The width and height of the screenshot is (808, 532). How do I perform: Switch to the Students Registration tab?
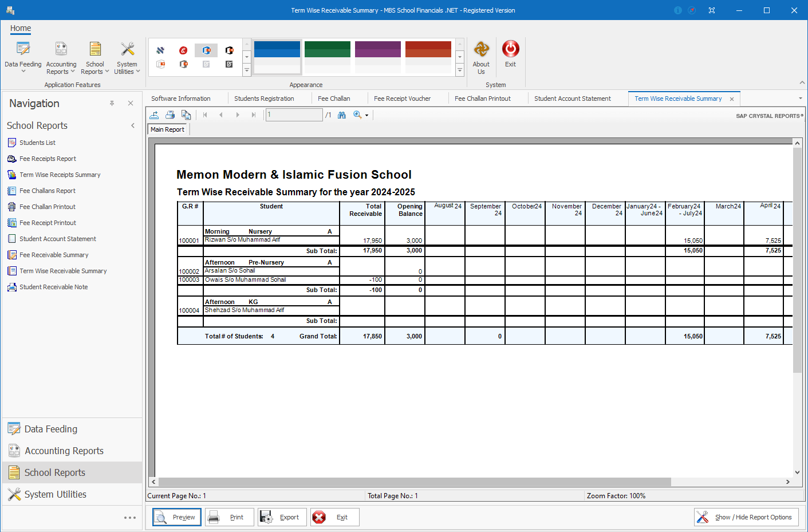click(264, 98)
